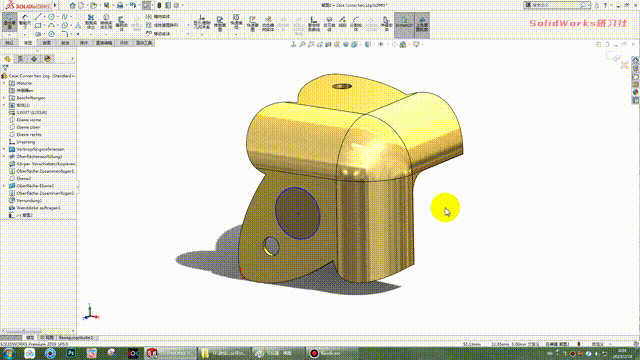Click the Home icon in quick-access toolbar
This screenshot has height=360, width=640.
pos(72,5)
